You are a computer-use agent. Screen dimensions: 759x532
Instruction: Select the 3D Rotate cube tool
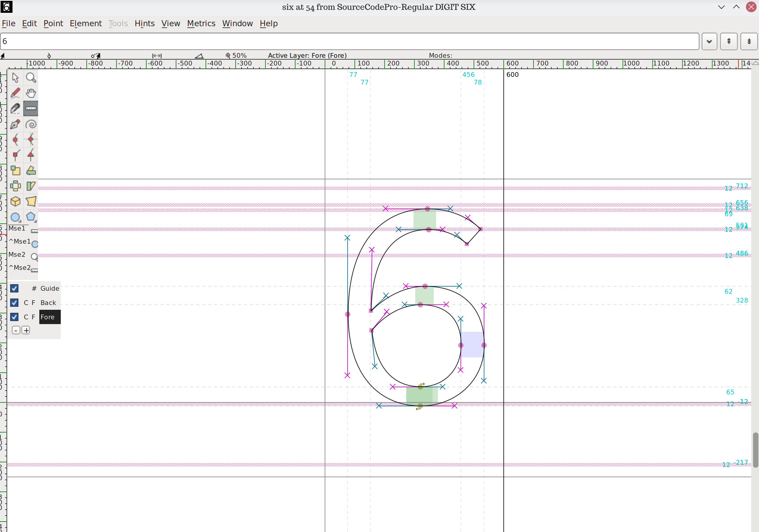coord(15,202)
